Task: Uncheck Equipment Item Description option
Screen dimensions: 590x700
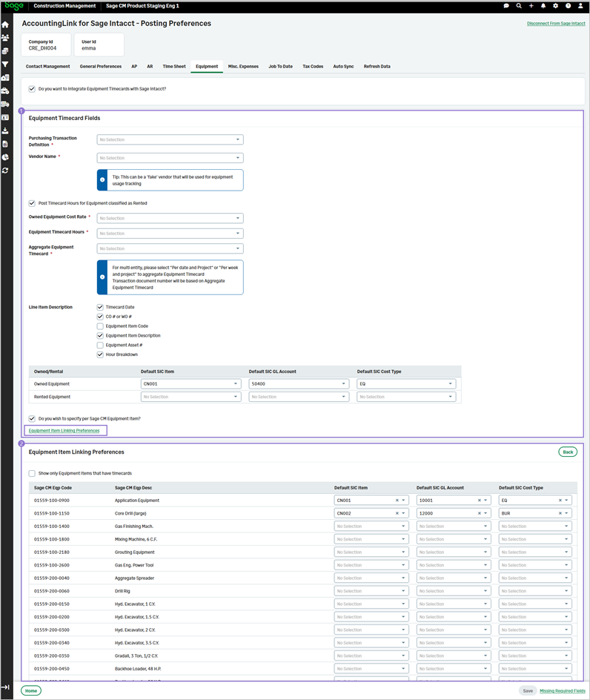Action: pos(100,336)
